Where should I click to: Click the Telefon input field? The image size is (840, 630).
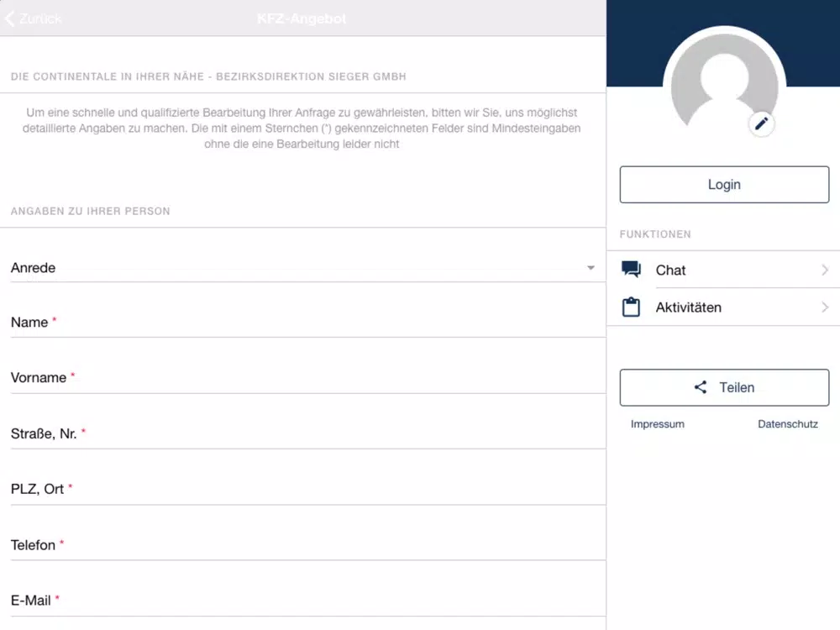click(308, 545)
